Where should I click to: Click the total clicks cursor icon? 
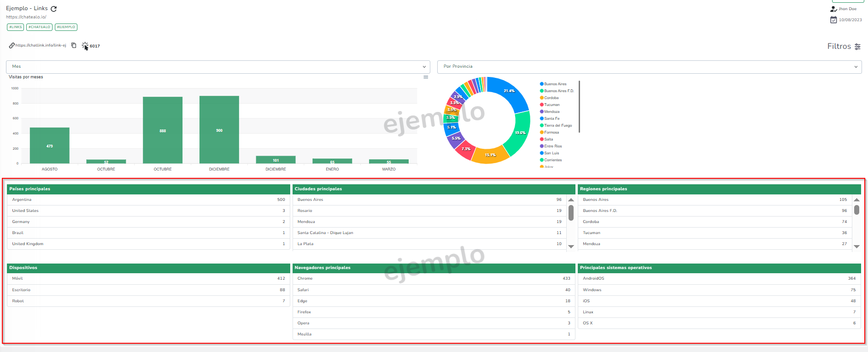tap(85, 46)
